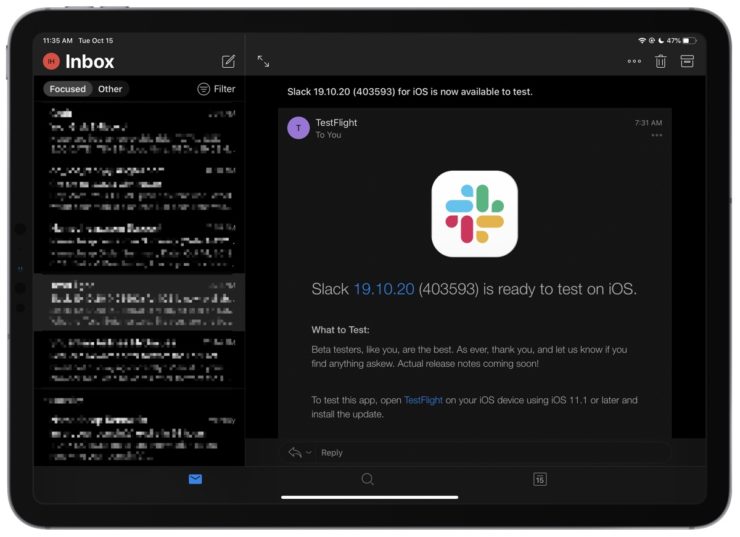This screenshot has width=740, height=537.
Task: Open the Filter option icon
Action: pos(203,89)
